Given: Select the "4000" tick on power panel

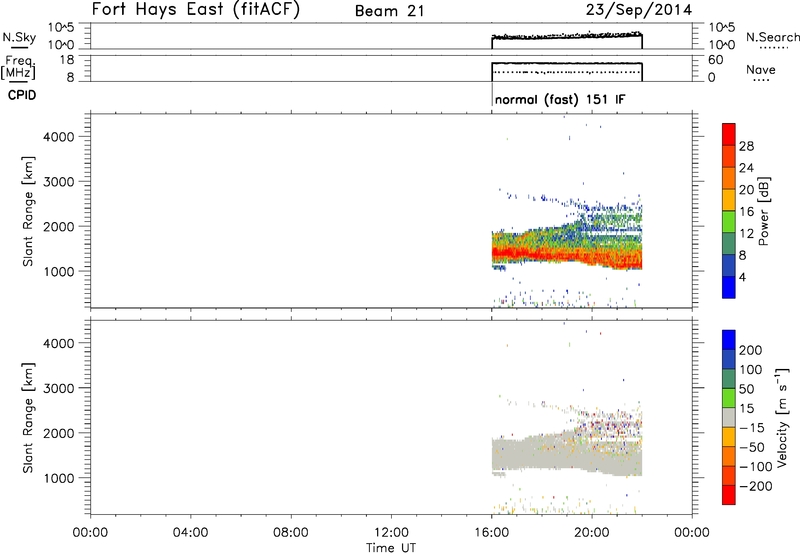Looking at the screenshot, I should 59,137.
